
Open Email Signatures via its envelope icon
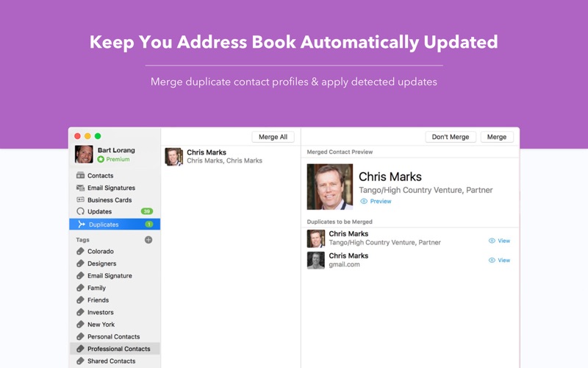(80, 188)
